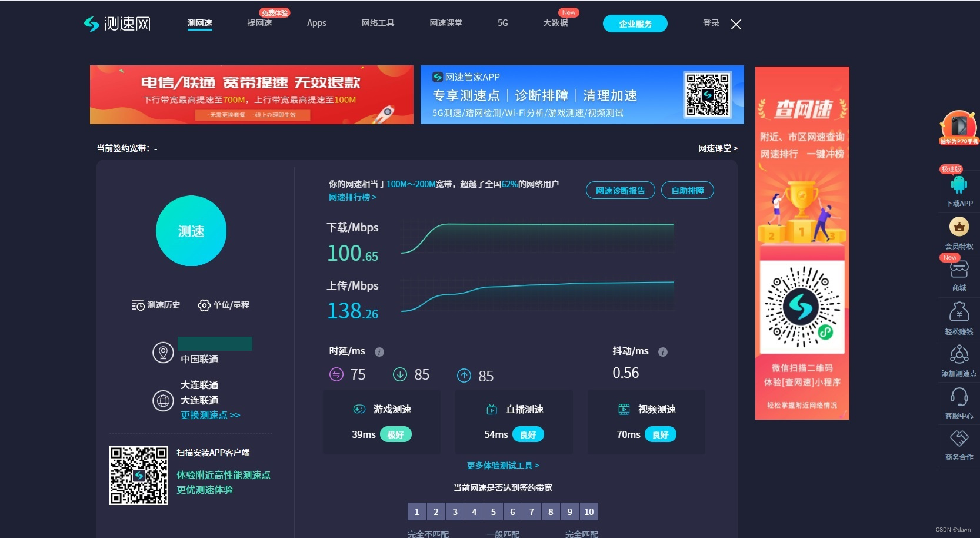This screenshot has height=538, width=980.
Task: Click the 企业服务 button
Action: [635, 24]
